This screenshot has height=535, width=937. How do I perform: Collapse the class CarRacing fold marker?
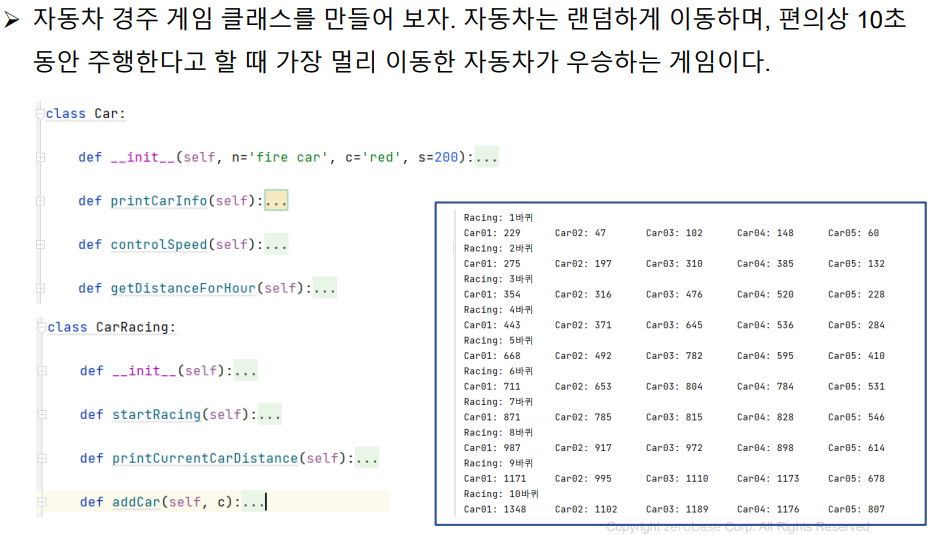click(41, 327)
